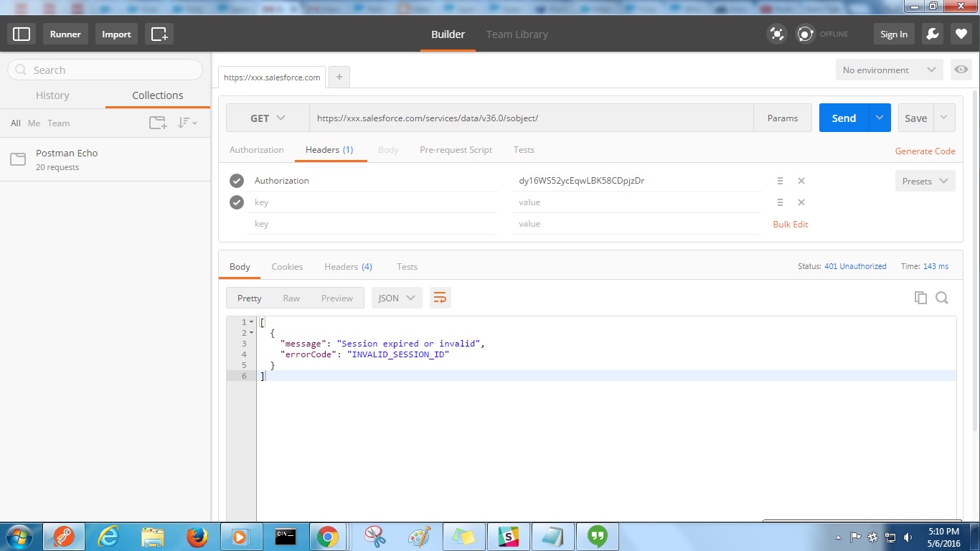Click the heart icon in top bar

[961, 34]
